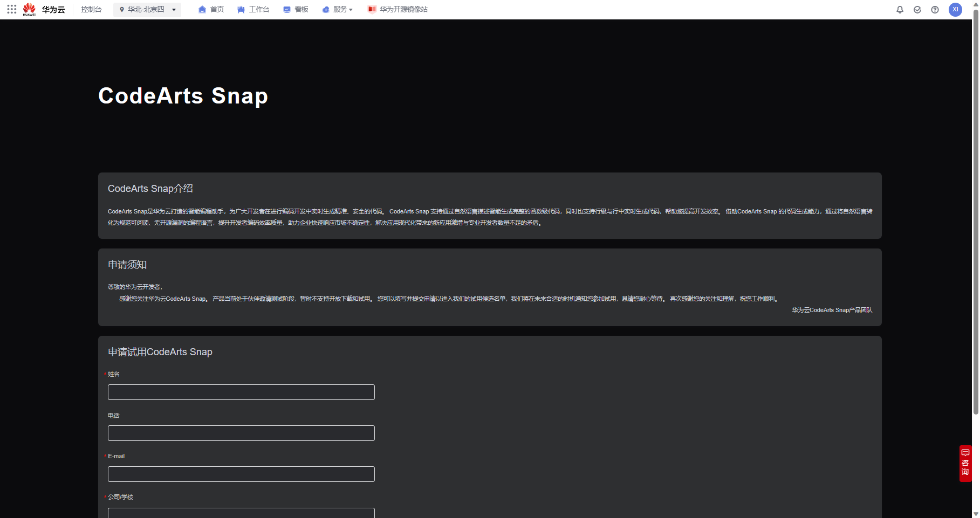Click the 尊敬的华为云开发者 greeting line
The image size is (980, 518).
[135, 287]
